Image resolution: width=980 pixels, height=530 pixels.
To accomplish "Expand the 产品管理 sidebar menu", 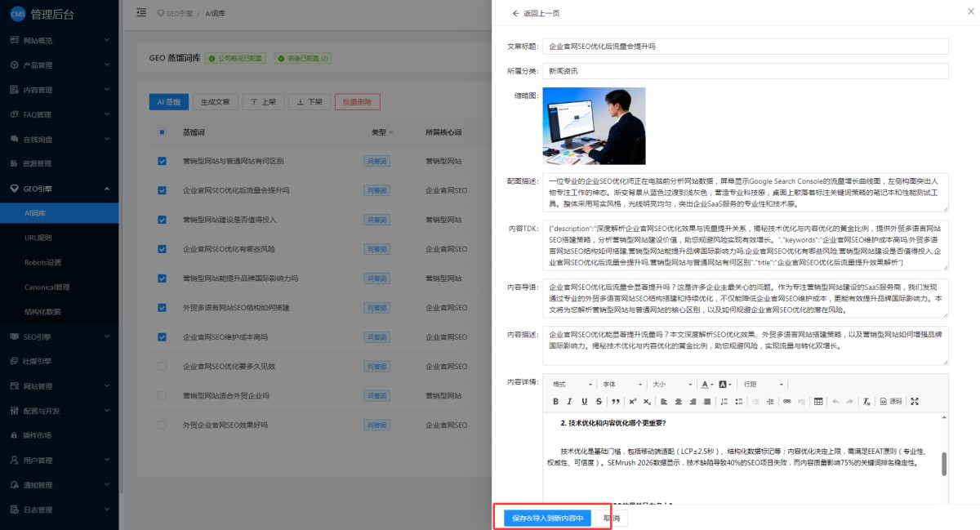I will point(59,65).
